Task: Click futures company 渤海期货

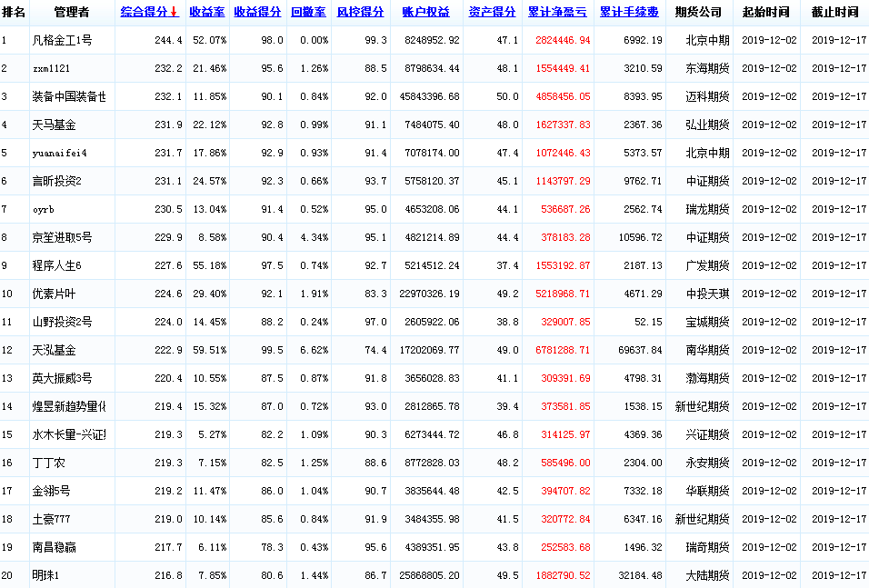Action: pyautogui.click(x=708, y=378)
